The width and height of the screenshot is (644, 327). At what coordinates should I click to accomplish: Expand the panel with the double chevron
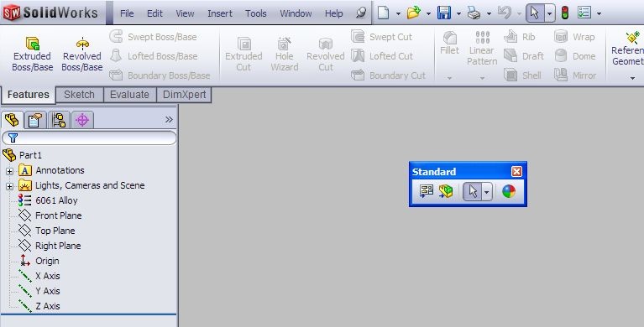[x=169, y=119]
